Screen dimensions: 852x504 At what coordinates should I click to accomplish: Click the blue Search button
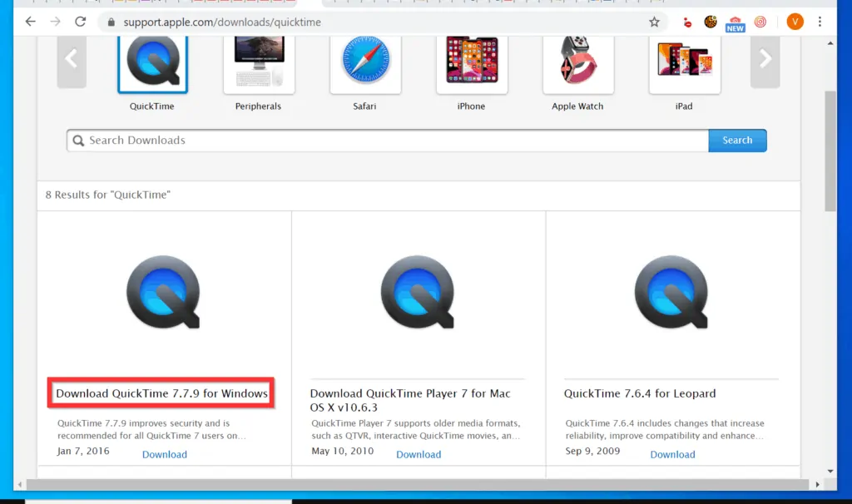click(x=737, y=141)
